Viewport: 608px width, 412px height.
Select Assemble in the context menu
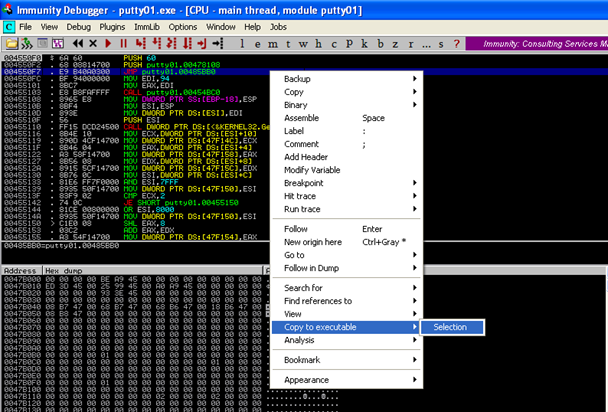click(302, 117)
